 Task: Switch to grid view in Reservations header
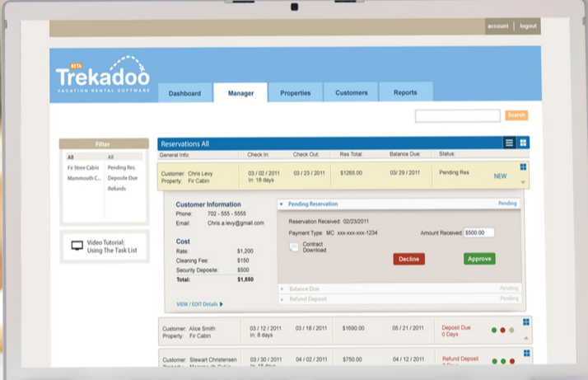[x=523, y=143]
